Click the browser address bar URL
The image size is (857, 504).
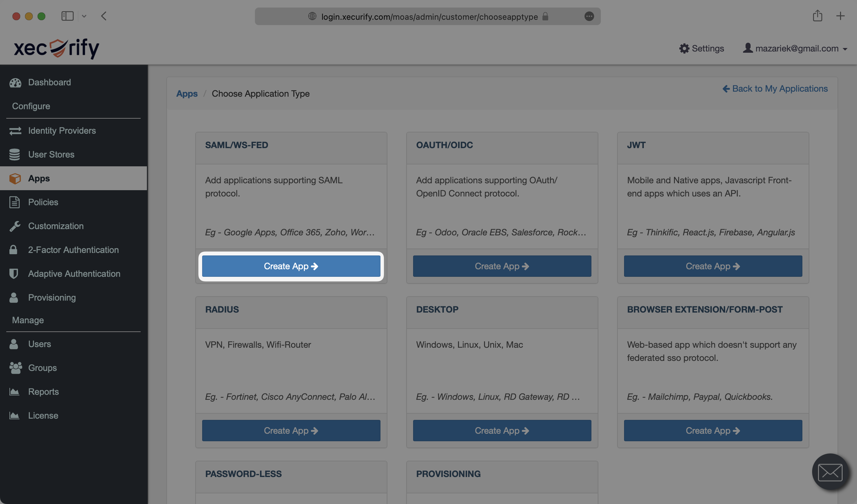(429, 17)
